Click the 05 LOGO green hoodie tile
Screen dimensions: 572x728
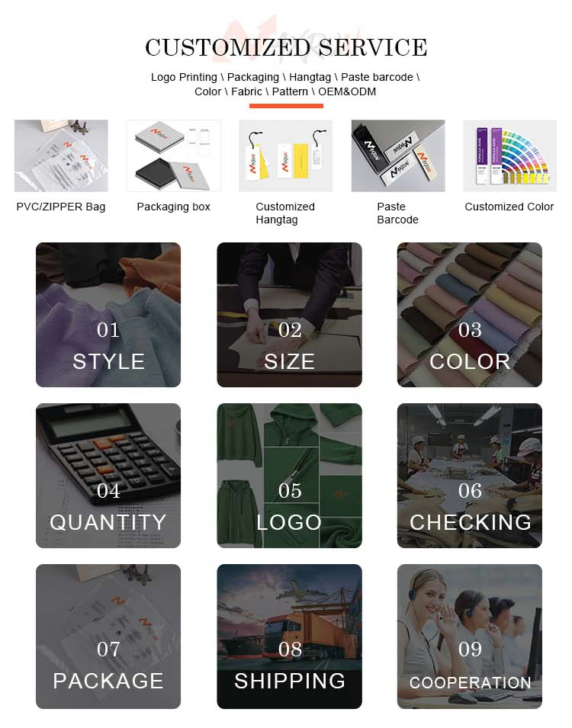point(289,476)
